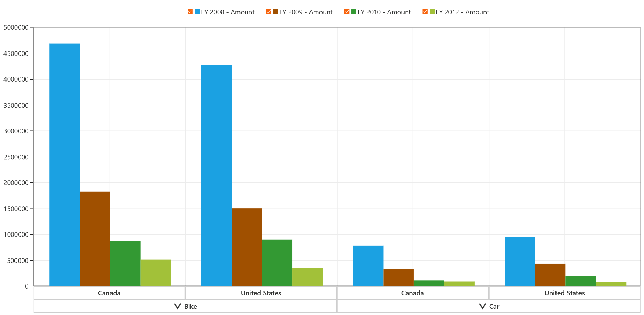Click the green FY 2010 Bike Canada bar

click(125, 263)
